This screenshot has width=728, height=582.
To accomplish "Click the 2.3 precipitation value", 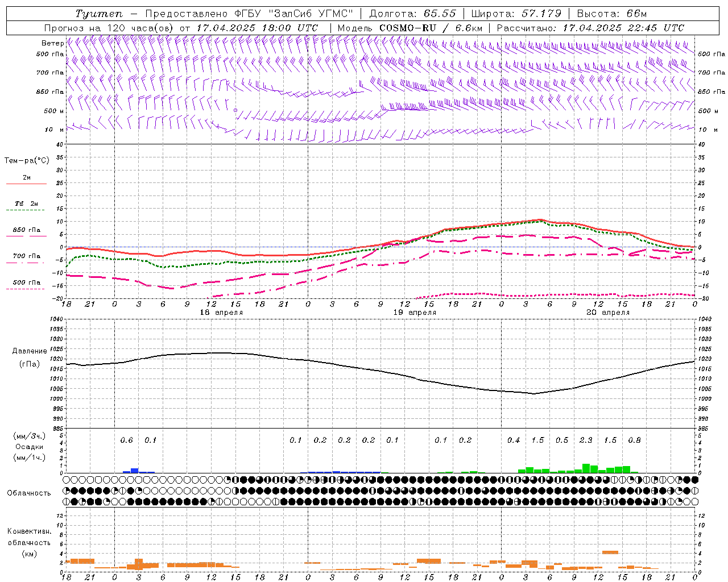I will click(x=586, y=440).
